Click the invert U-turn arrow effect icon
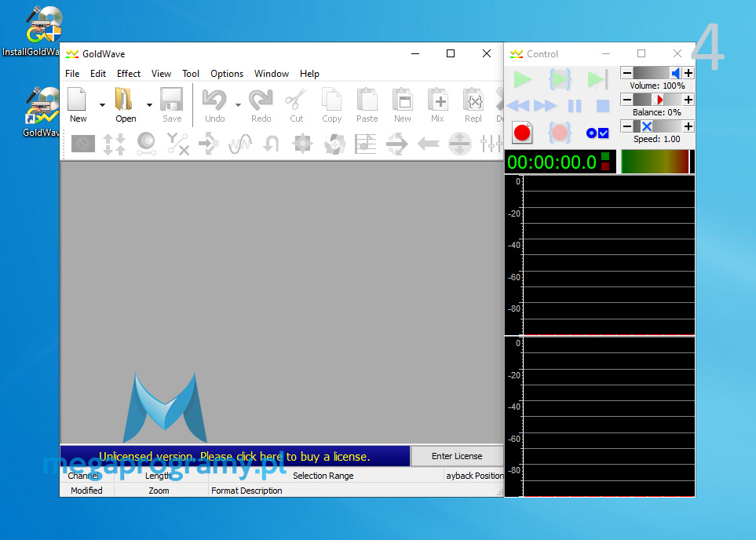The image size is (756, 540). (x=272, y=144)
